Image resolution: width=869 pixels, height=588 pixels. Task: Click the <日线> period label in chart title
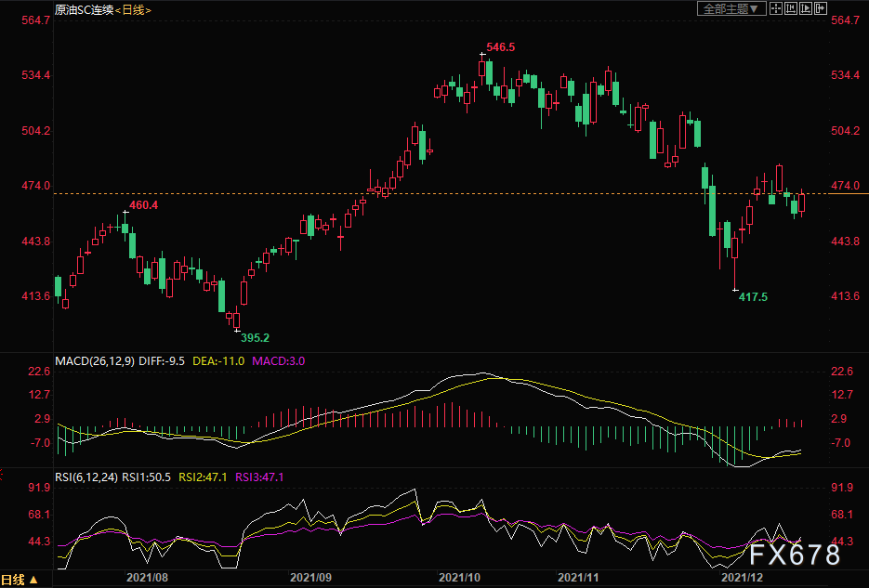pyautogui.click(x=133, y=9)
